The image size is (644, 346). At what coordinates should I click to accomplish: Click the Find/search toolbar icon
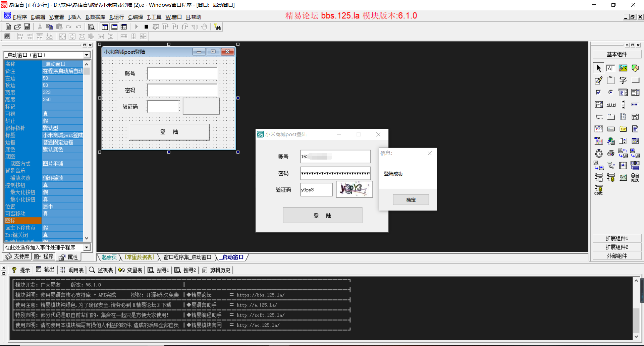coord(91,27)
